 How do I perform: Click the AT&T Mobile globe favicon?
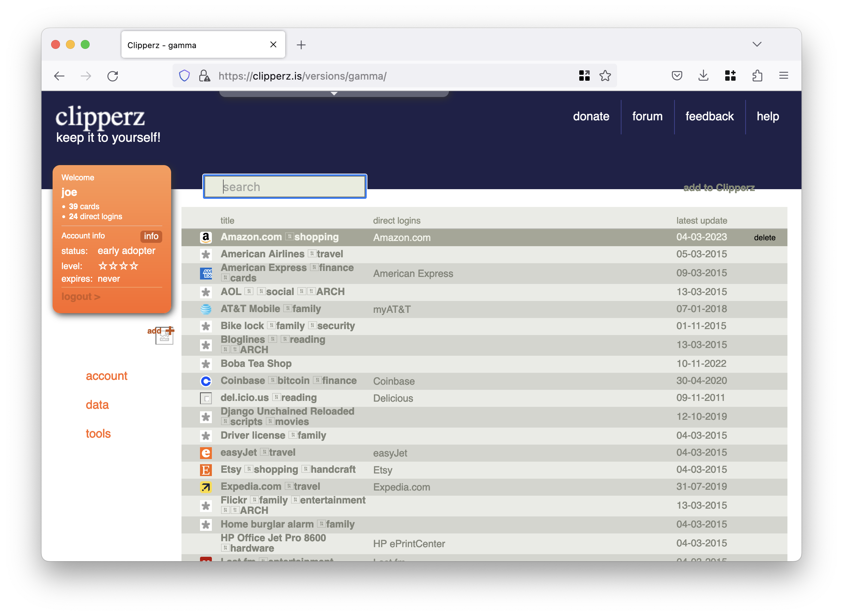point(206,309)
